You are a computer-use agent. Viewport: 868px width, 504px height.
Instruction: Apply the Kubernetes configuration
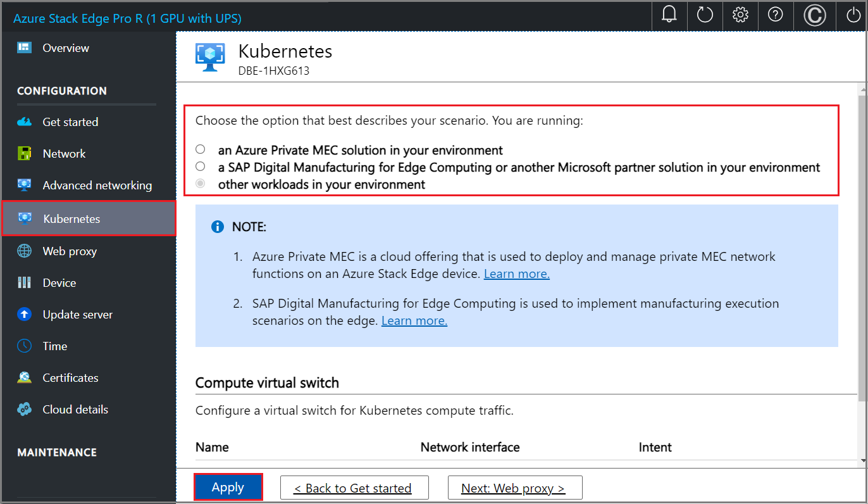[228, 487]
